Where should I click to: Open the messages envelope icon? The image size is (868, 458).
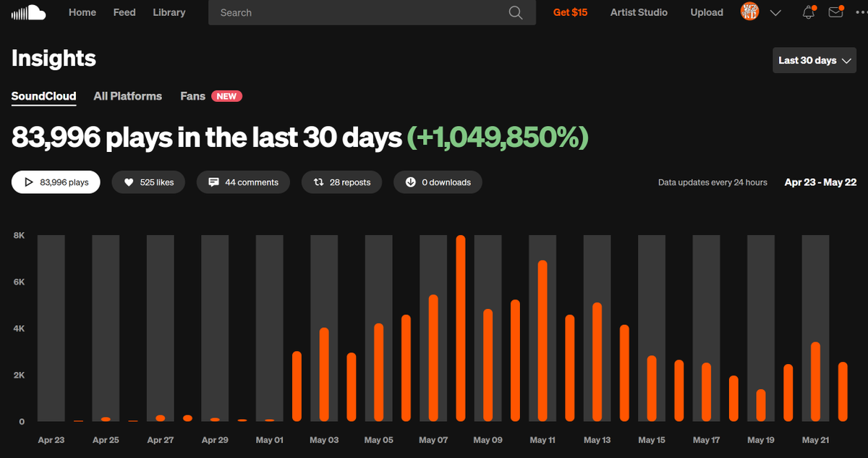tap(835, 12)
